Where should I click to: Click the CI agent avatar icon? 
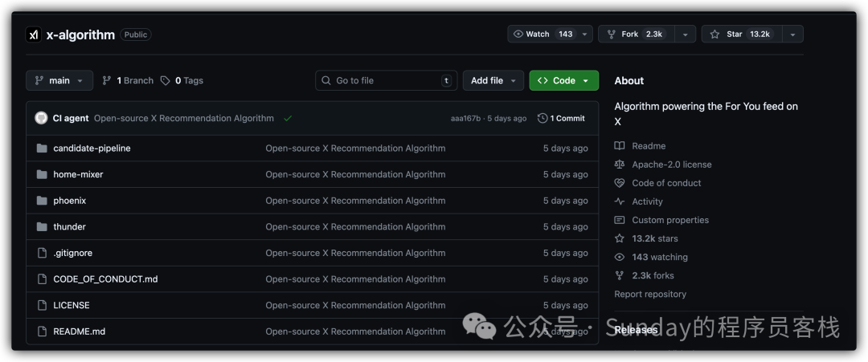tap(41, 118)
